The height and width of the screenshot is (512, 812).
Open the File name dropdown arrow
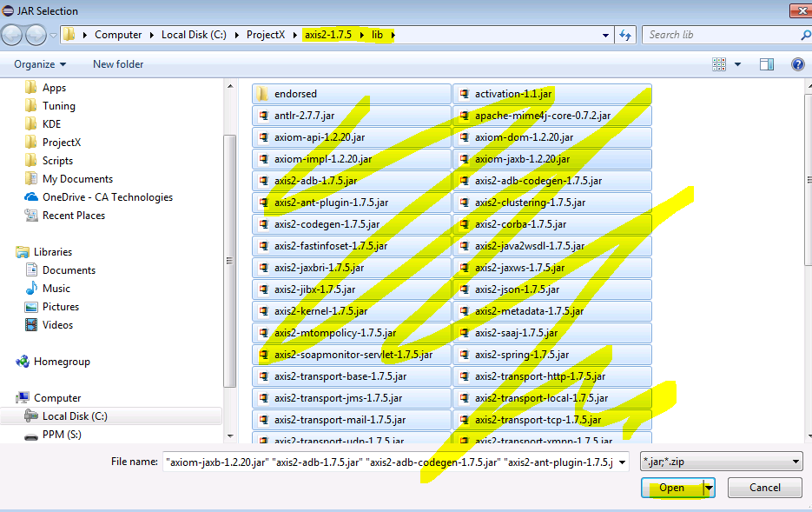(622, 462)
